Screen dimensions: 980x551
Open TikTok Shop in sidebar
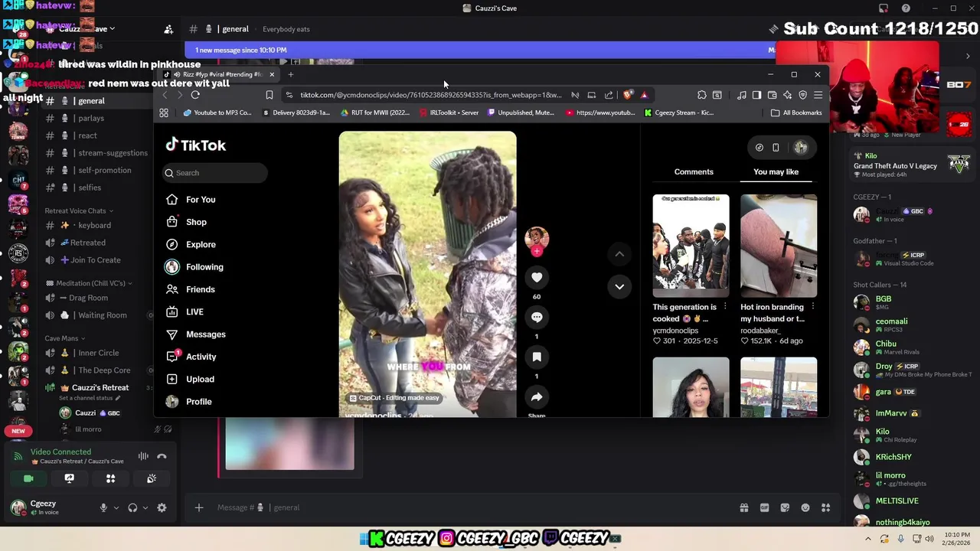[x=187, y=222]
